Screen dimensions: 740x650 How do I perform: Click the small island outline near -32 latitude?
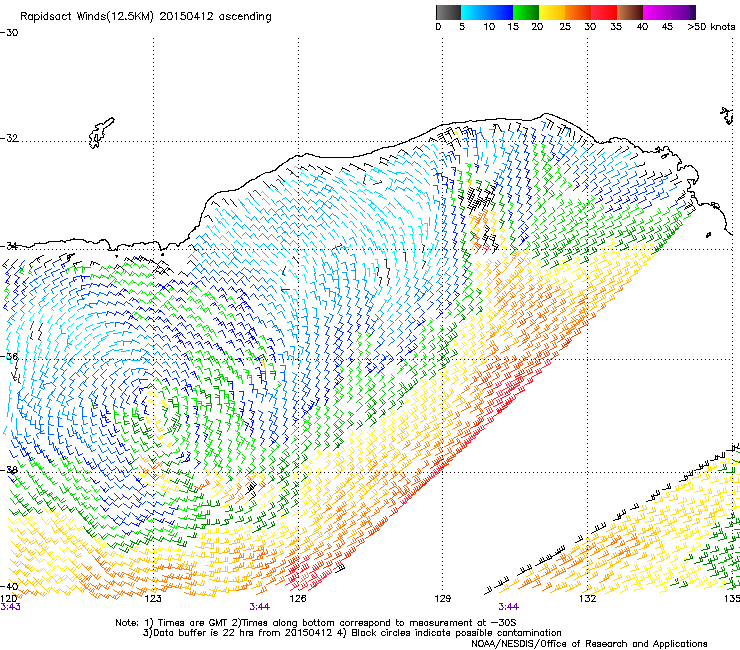coord(101,133)
